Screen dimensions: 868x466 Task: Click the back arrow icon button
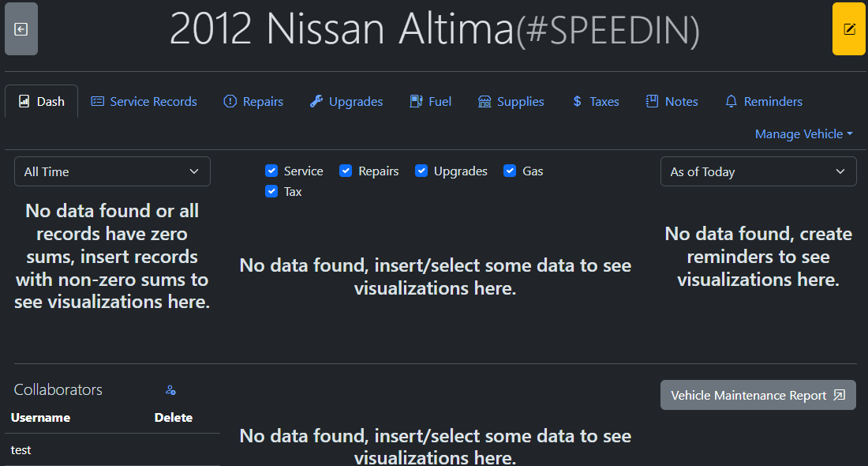(21, 29)
